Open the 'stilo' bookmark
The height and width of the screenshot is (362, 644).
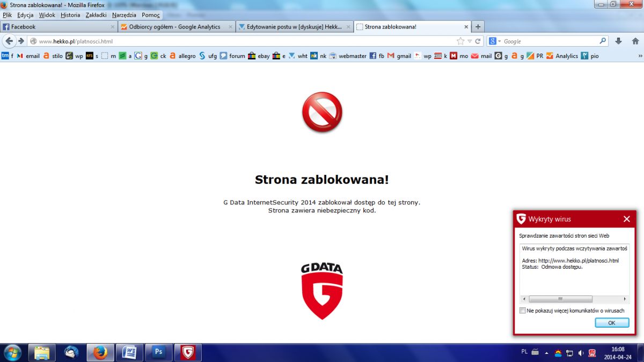pos(53,56)
